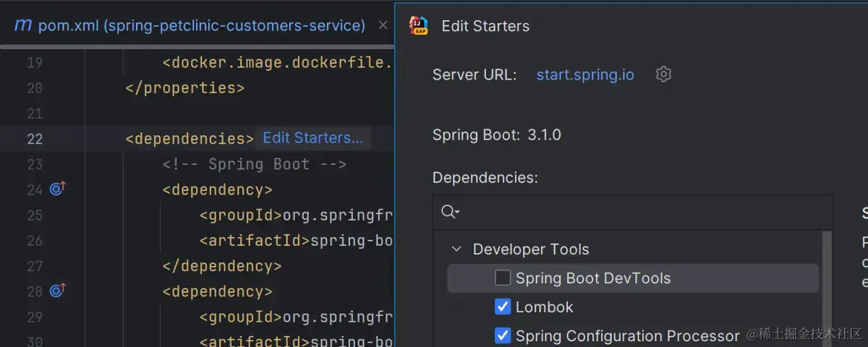Click the </dependency> tag on line 27

point(222,265)
